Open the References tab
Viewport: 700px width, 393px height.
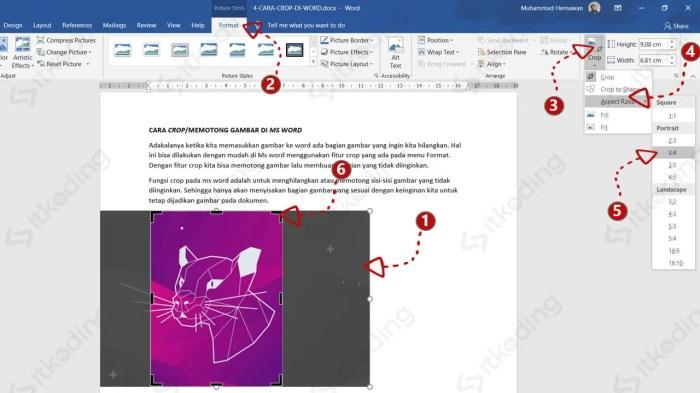[77, 25]
